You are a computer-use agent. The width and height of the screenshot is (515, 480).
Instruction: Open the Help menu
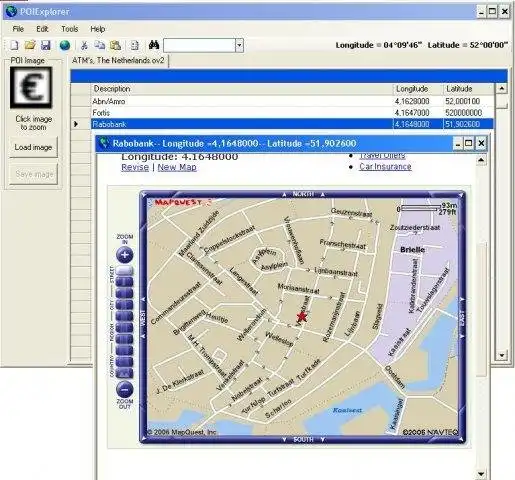coord(98,29)
